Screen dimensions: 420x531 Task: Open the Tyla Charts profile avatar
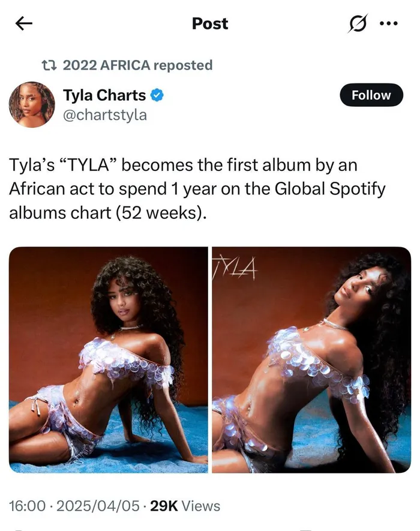pyautogui.click(x=32, y=104)
